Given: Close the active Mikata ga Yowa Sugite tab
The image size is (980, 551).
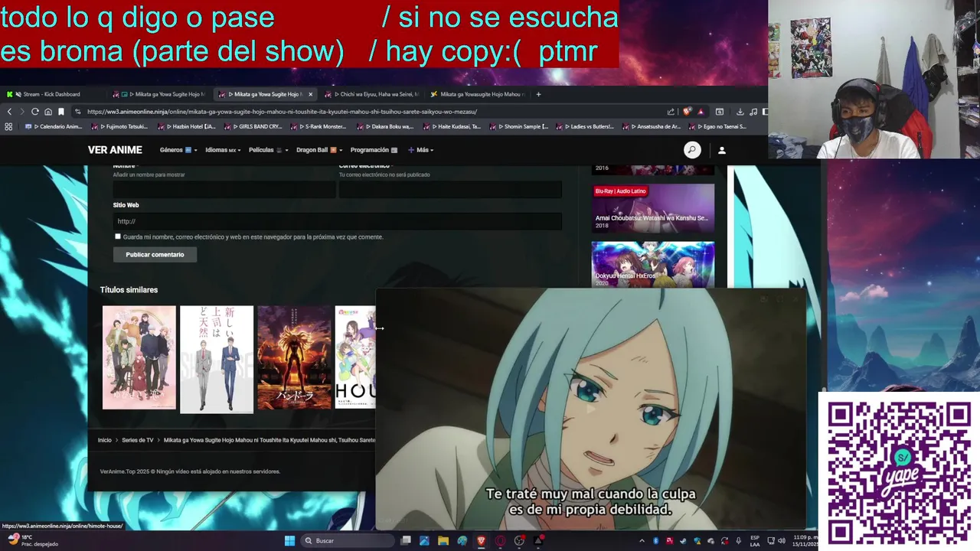Looking at the screenshot, I should (x=310, y=94).
